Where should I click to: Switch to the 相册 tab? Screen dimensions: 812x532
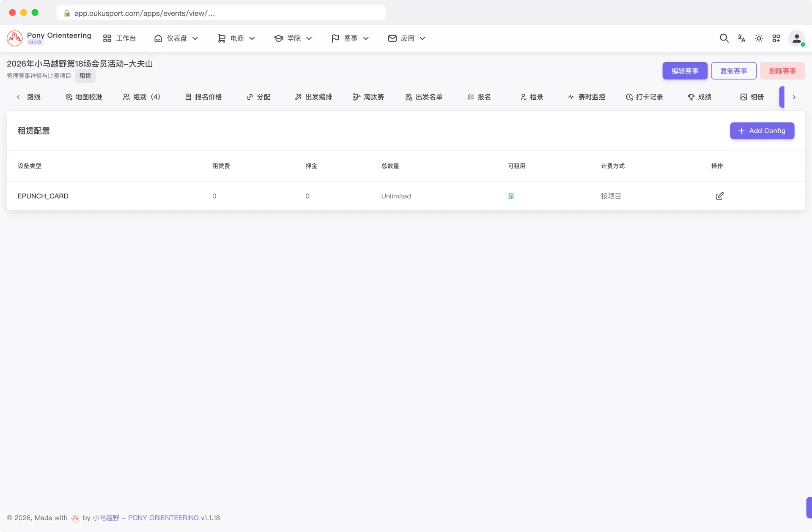(x=752, y=97)
